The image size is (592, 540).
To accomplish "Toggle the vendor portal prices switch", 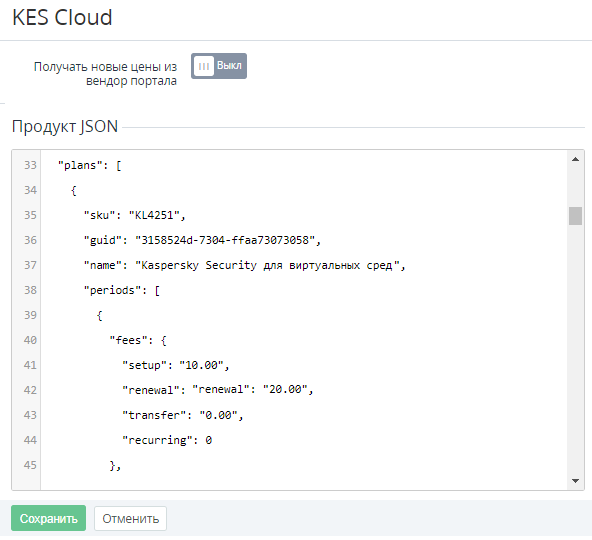I will (x=219, y=66).
